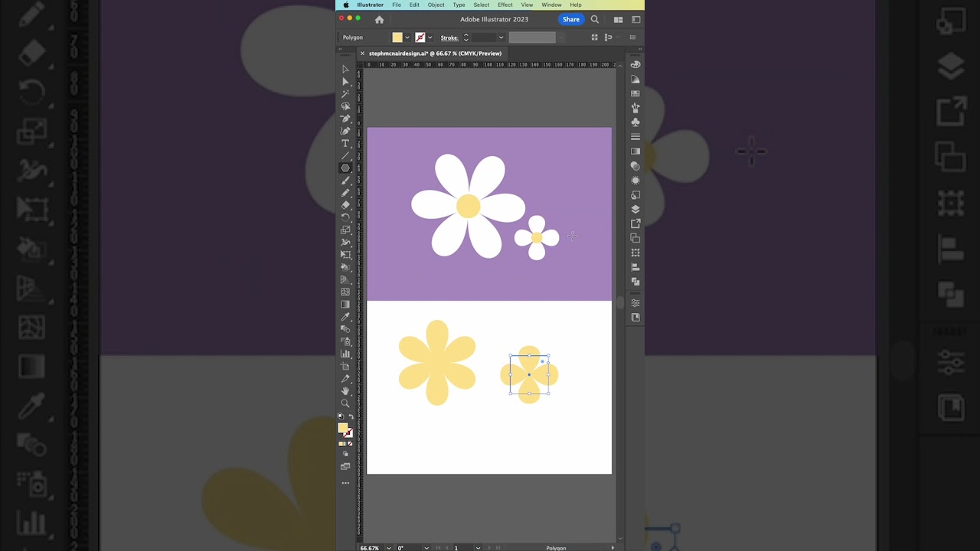Select the Magic Wand tool
This screenshot has width=980, height=551.
coord(345,93)
